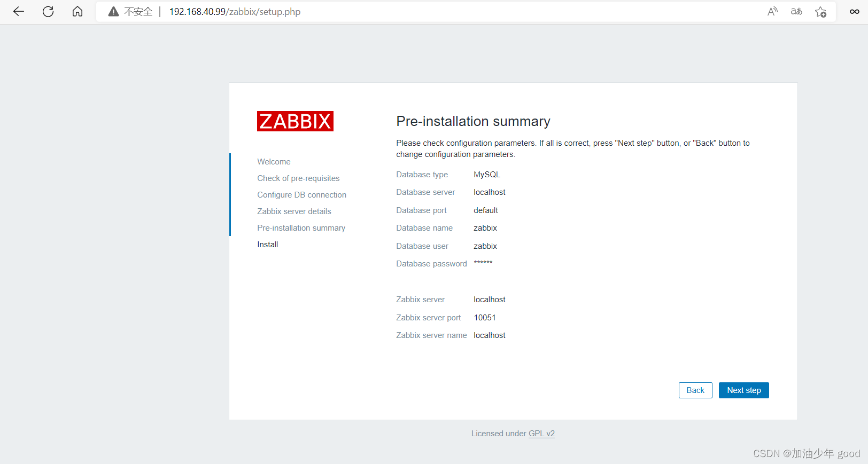The width and height of the screenshot is (868, 464).
Task: Click the 10051 server port value
Action: [x=484, y=318]
